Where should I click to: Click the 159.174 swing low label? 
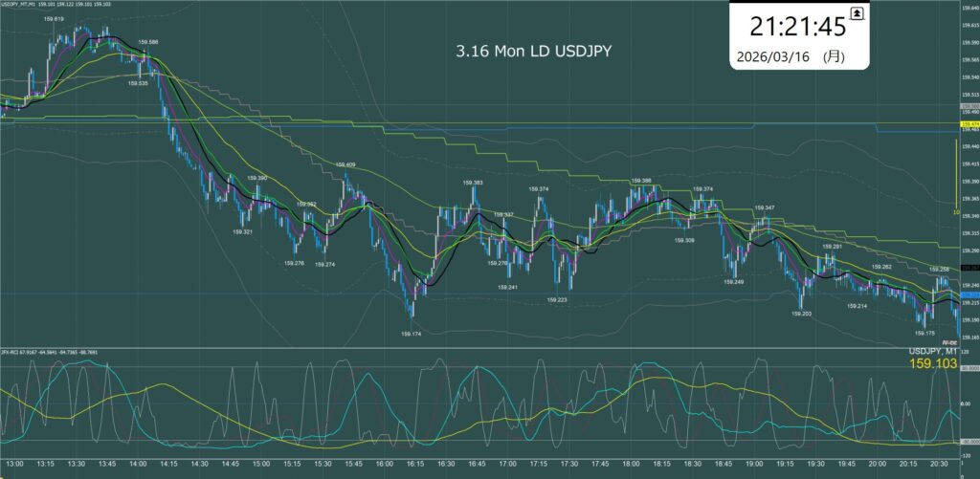tap(411, 334)
